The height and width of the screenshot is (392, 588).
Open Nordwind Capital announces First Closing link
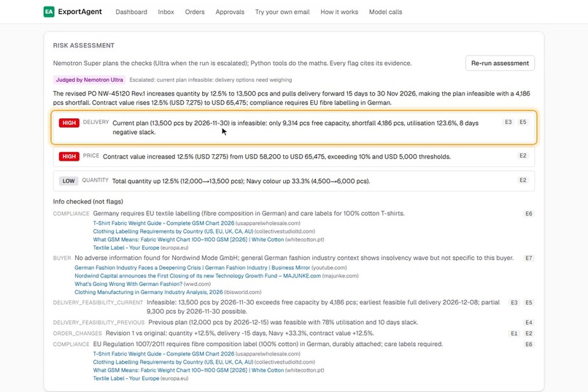pos(198,276)
